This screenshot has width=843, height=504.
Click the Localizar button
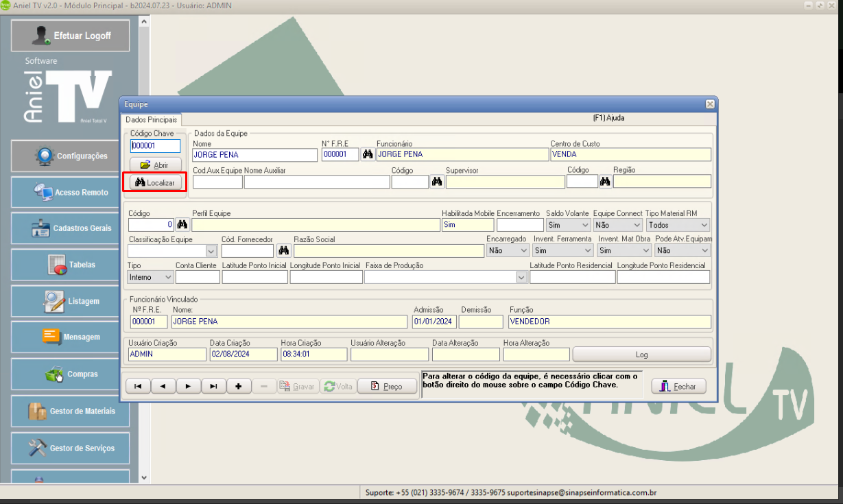[156, 183]
